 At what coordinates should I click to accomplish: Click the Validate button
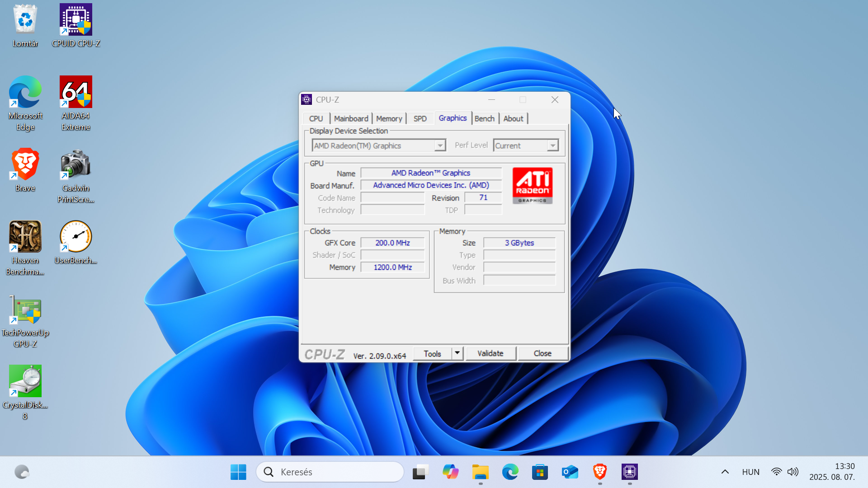[491, 353]
